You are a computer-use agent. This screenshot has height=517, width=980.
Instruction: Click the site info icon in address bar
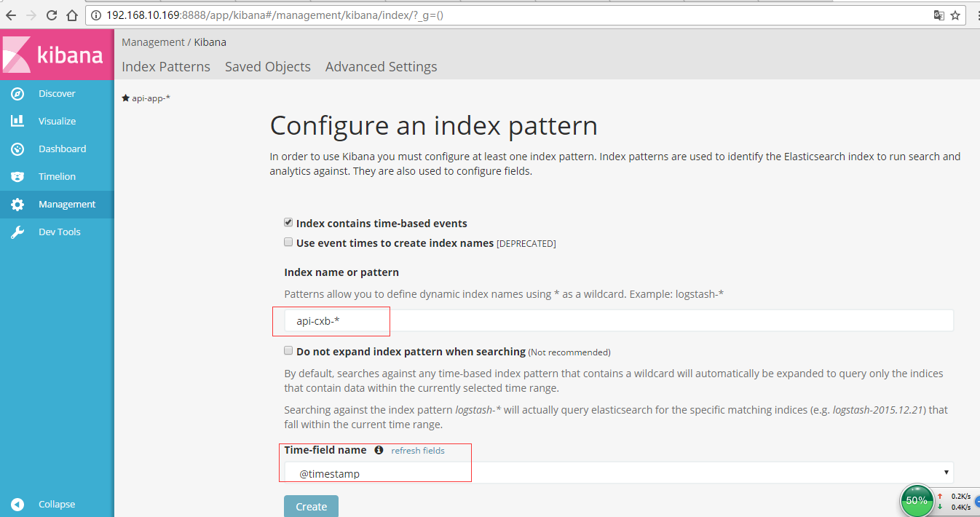(x=96, y=15)
